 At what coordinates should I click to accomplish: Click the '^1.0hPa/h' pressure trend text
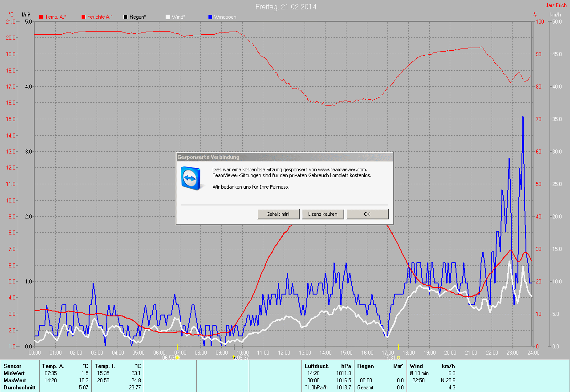(317, 388)
